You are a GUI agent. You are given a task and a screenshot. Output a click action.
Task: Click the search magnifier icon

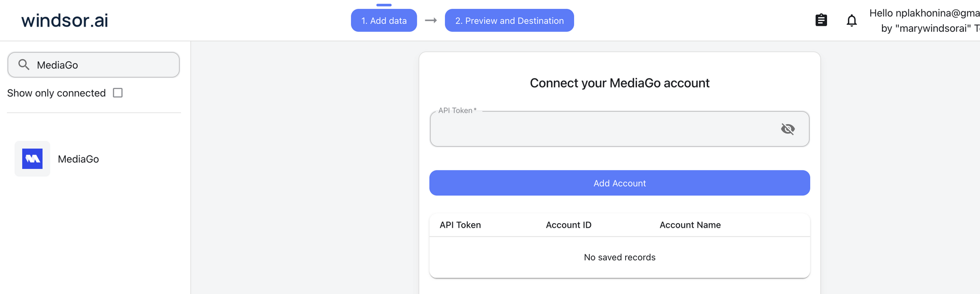[24, 65]
